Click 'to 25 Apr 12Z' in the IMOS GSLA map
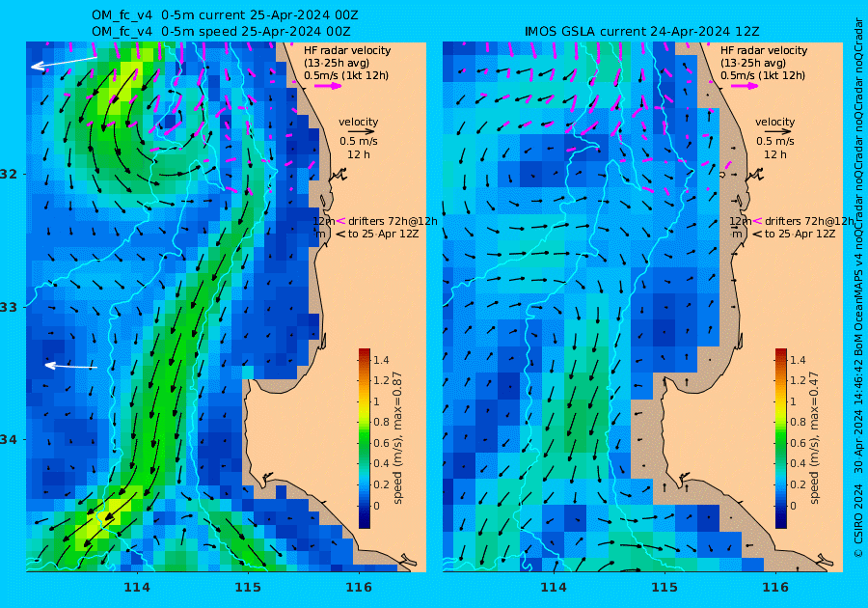Viewport: 868px width, 608px height. (800, 234)
